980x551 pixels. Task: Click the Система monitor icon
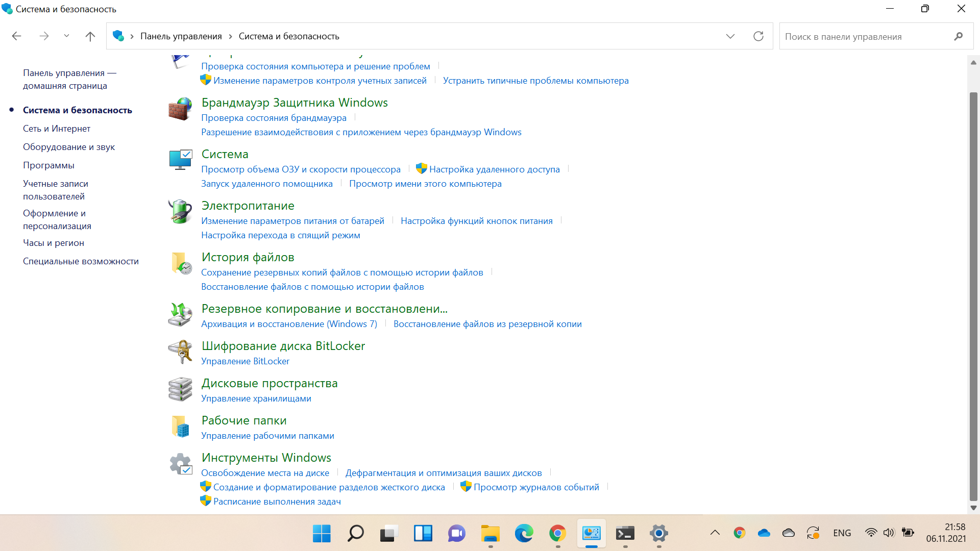[180, 160]
